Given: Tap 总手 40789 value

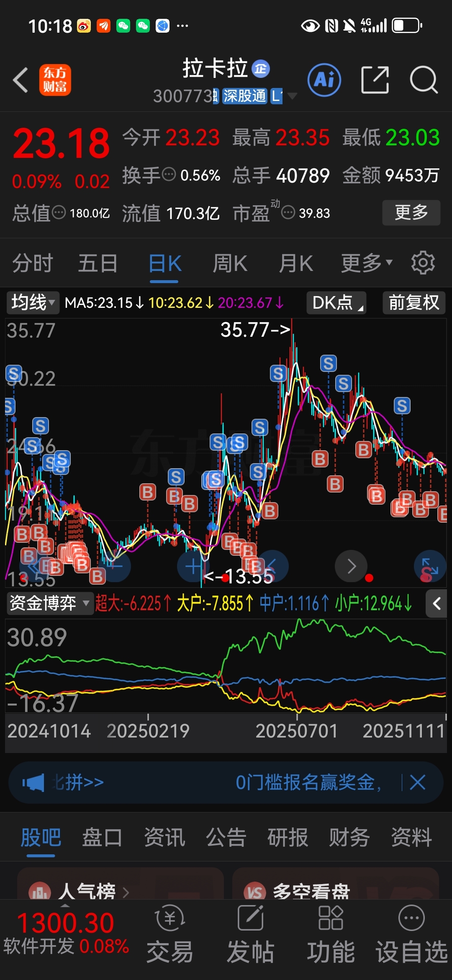Looking at the screenshot, I should pos(281,175).
